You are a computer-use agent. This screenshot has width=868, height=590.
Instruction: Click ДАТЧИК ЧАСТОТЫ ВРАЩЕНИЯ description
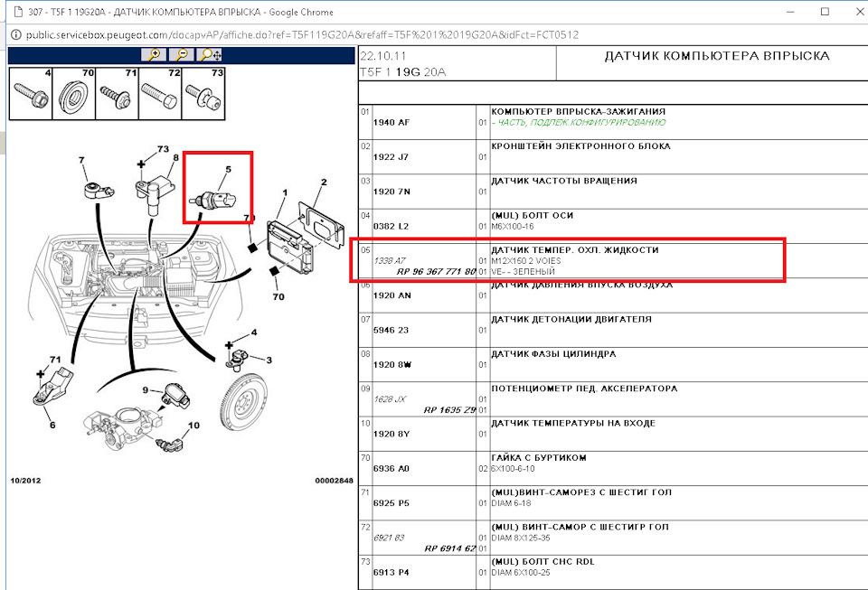[564, 181]
